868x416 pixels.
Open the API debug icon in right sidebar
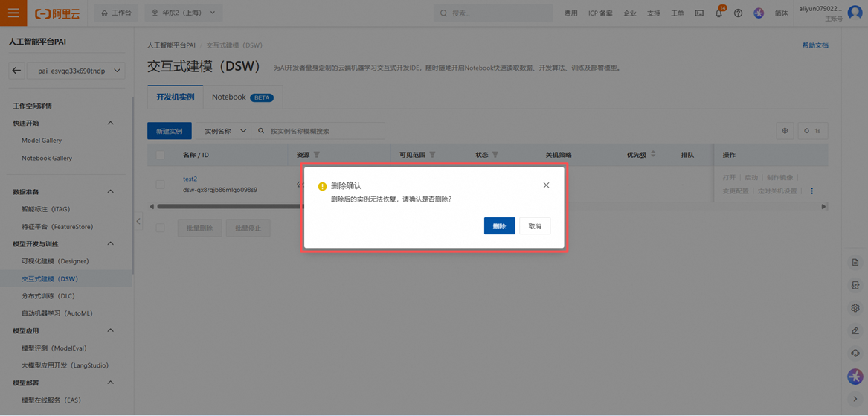coord(855,285)
